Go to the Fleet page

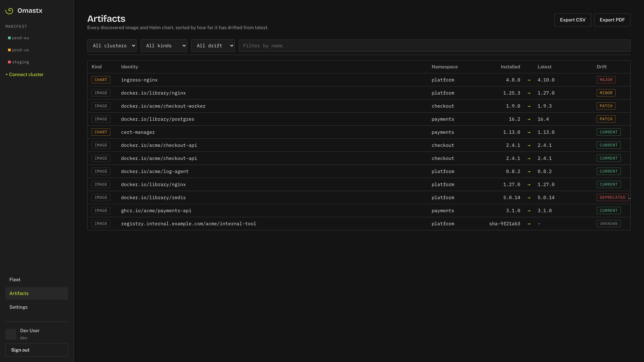(37, 280)
